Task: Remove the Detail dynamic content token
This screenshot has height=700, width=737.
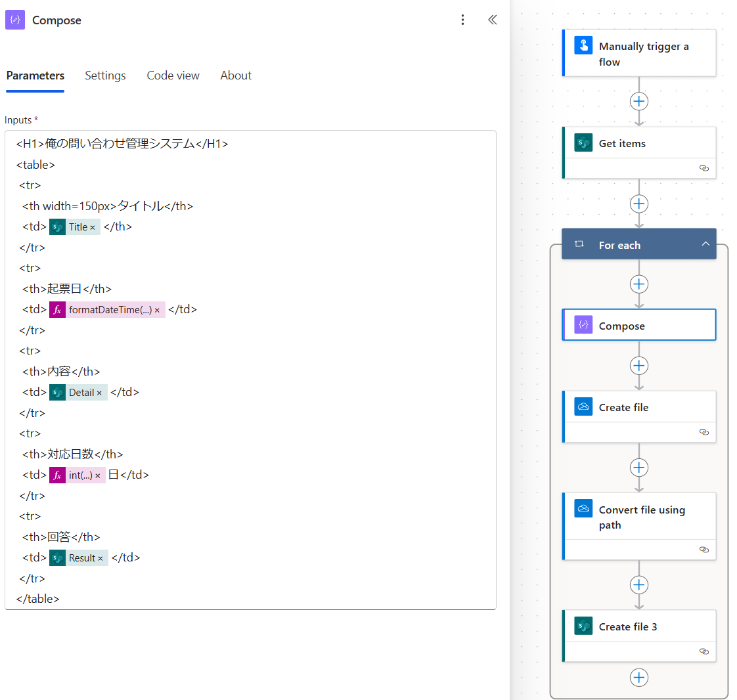Action: 99,393
